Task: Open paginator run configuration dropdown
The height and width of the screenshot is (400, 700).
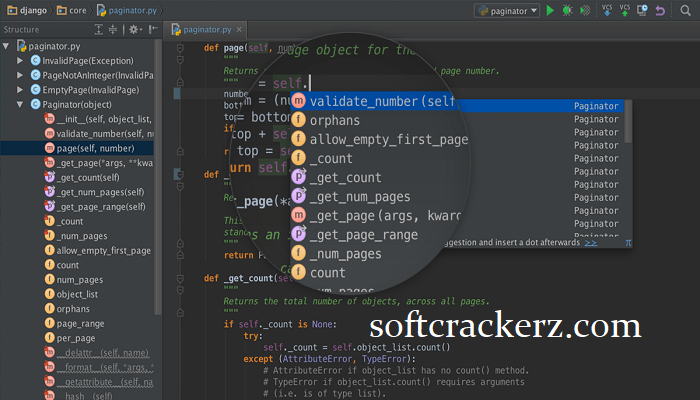Action: click(507, 11)
